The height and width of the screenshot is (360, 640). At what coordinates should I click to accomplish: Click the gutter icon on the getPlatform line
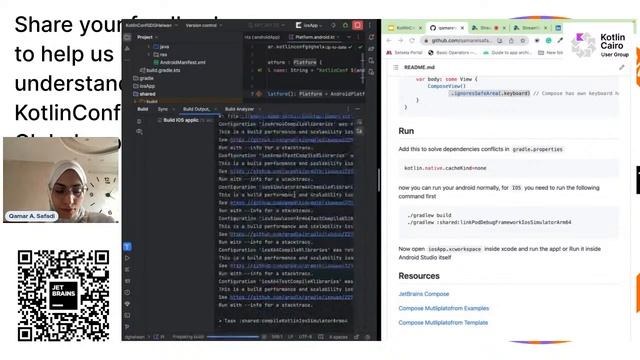pyautogui.click(x=259, y=94)
